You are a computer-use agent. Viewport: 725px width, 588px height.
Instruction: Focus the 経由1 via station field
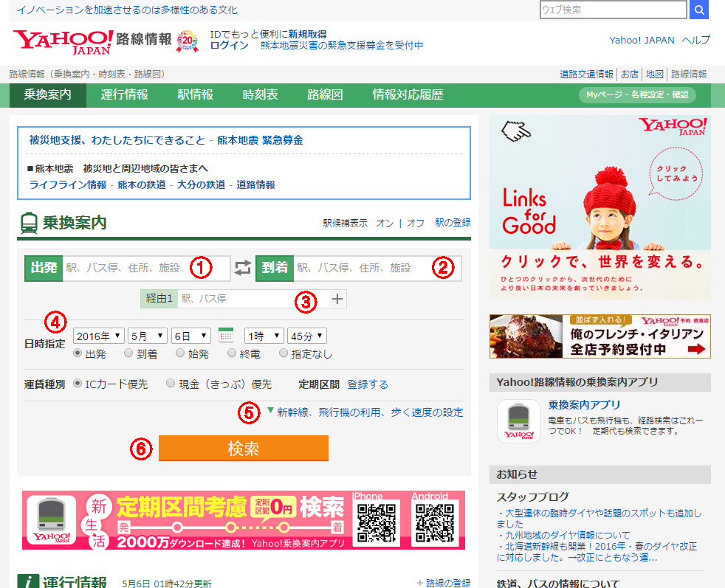(x=253, y=299)
